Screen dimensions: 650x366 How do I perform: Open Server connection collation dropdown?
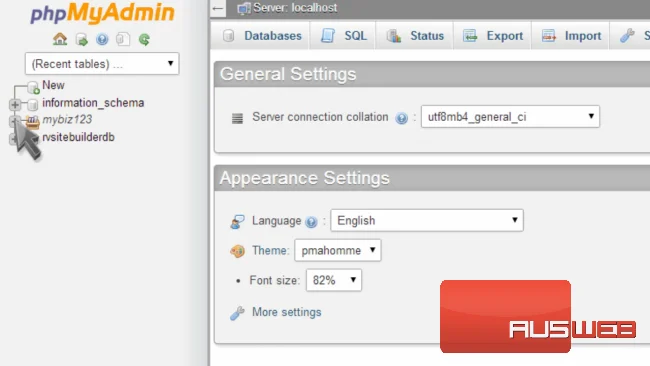click(x=510, y=116)
